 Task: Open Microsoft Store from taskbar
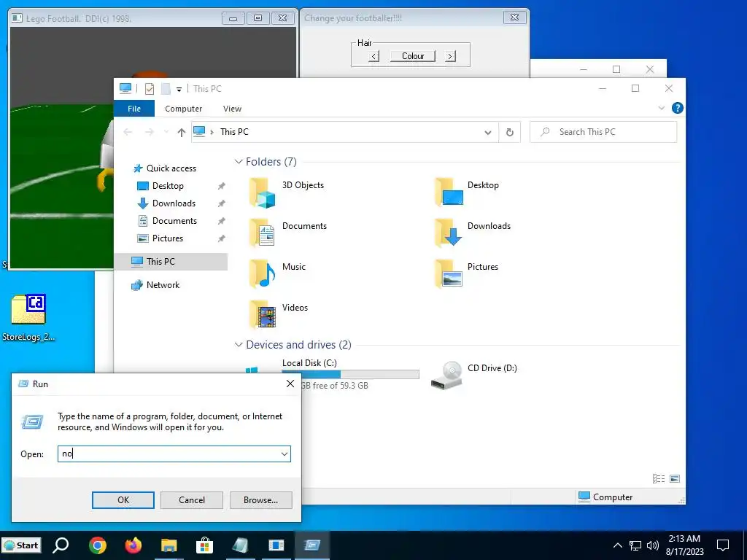204,545
